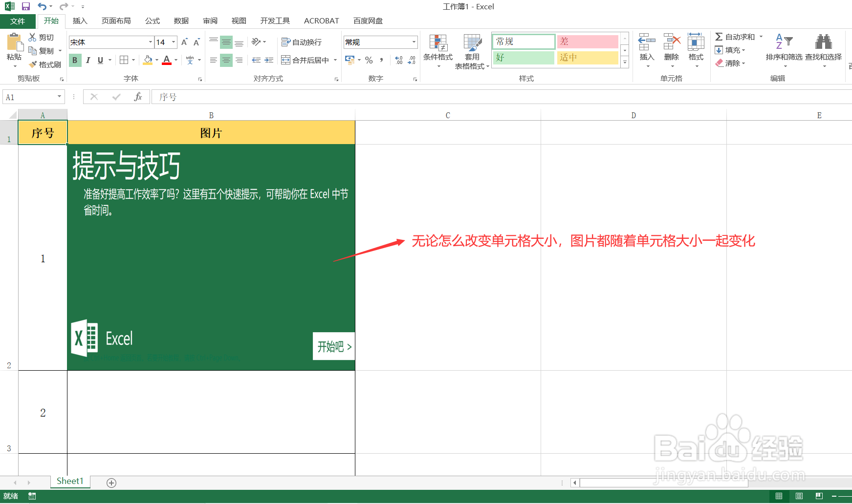Click the Undo arrow icon
This screenshot has height=504, width=852.
coord(43,6)
